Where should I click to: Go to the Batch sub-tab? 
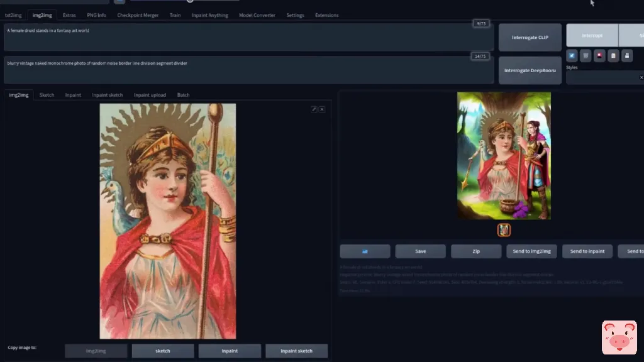(183, 95)
